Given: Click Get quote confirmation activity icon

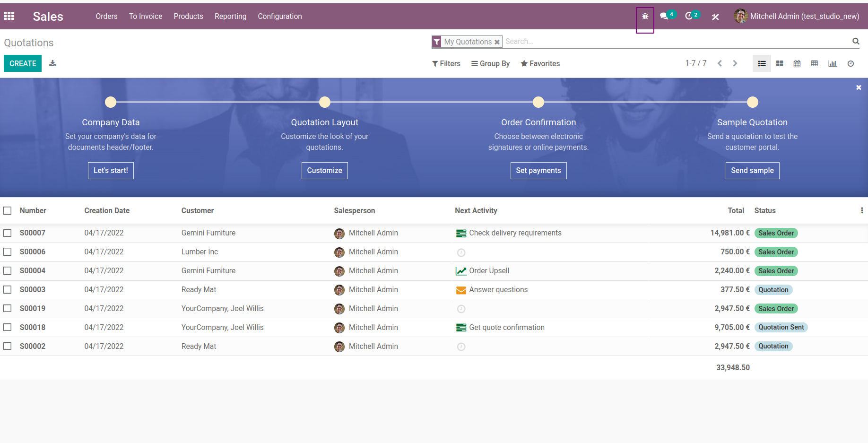Looking at the screenshot, I should click(x=461, y=328).
